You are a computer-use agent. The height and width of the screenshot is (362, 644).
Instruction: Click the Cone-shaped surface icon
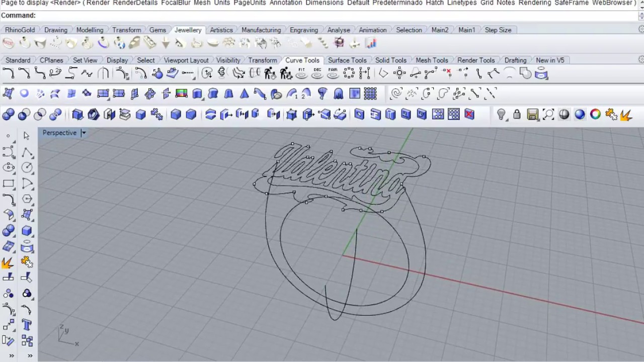tap(245, 94)
